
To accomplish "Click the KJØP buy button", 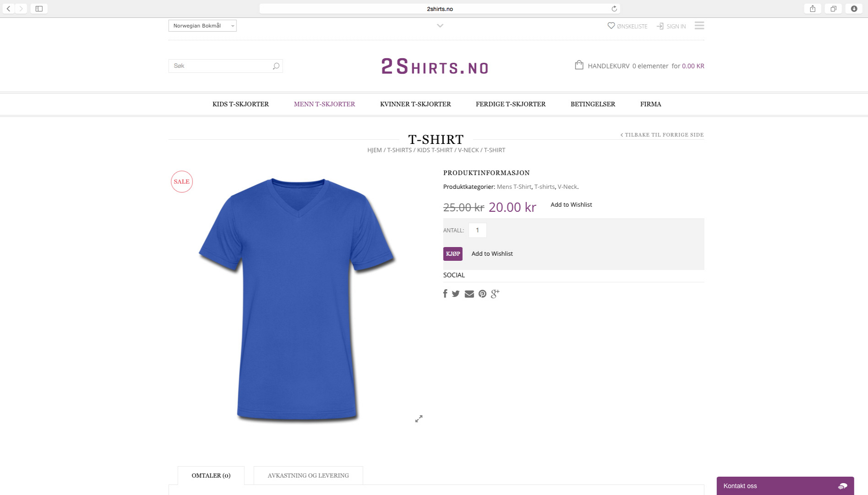I will pos(453,254).
